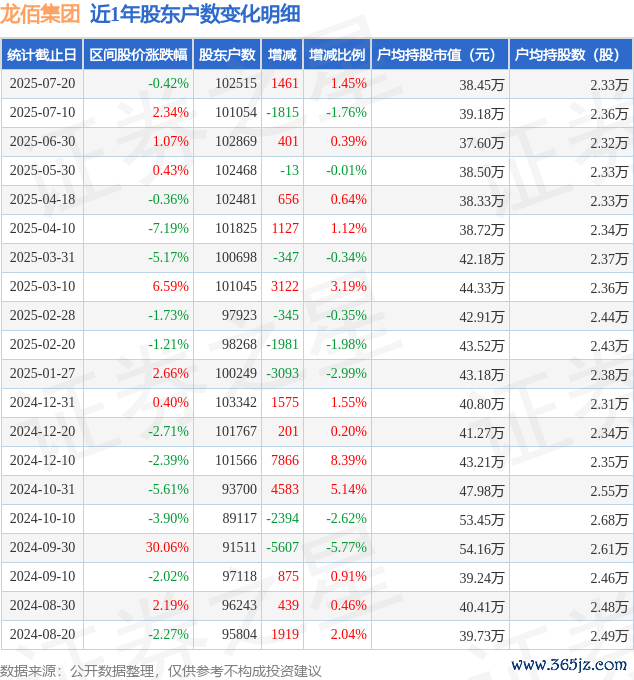Screen dimensions: 634x680
Task: Click the 7866 increase value
Action: [285, 460]
